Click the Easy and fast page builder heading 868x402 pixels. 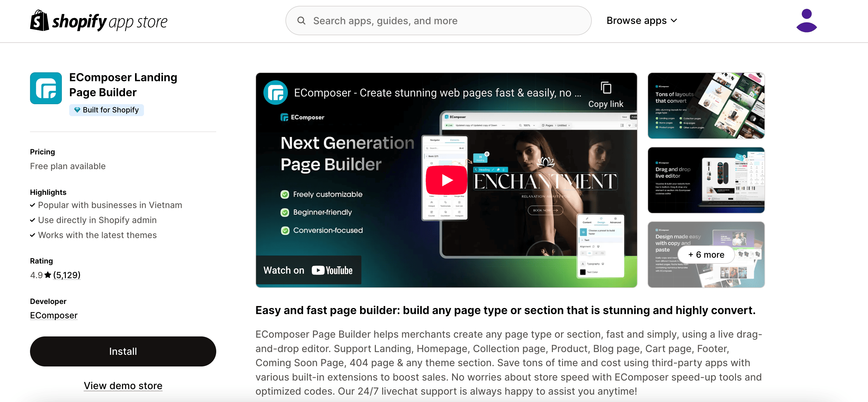coord(505,310)
